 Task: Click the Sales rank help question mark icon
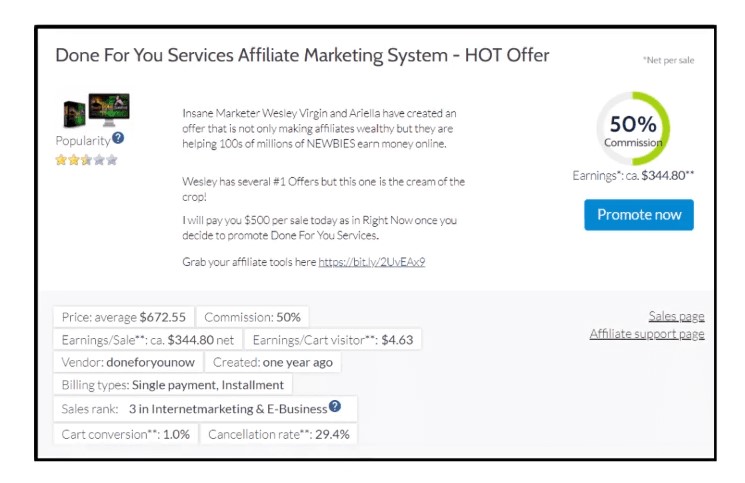coord(335,407)
